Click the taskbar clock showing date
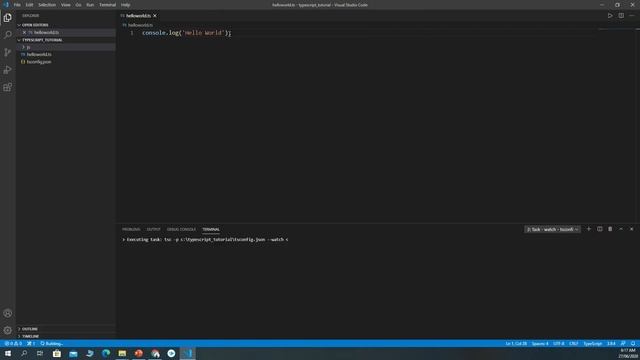 (629, 353)
